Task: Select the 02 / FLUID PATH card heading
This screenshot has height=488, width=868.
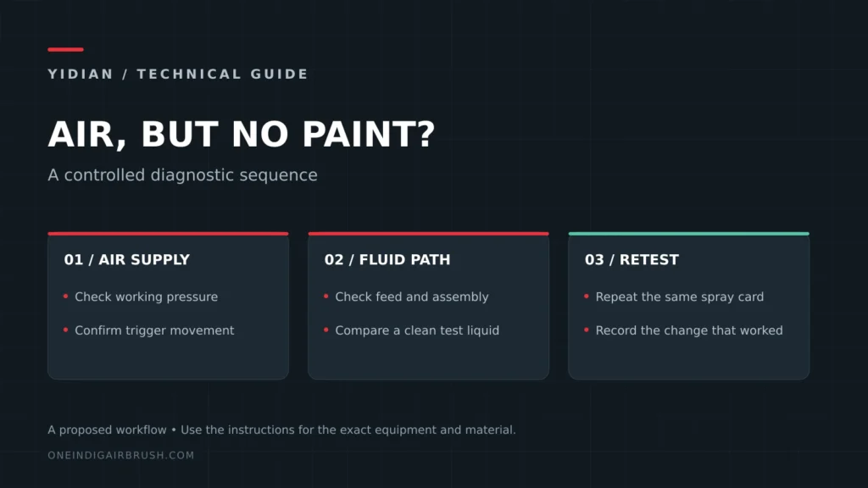Action: coord(387,259)
